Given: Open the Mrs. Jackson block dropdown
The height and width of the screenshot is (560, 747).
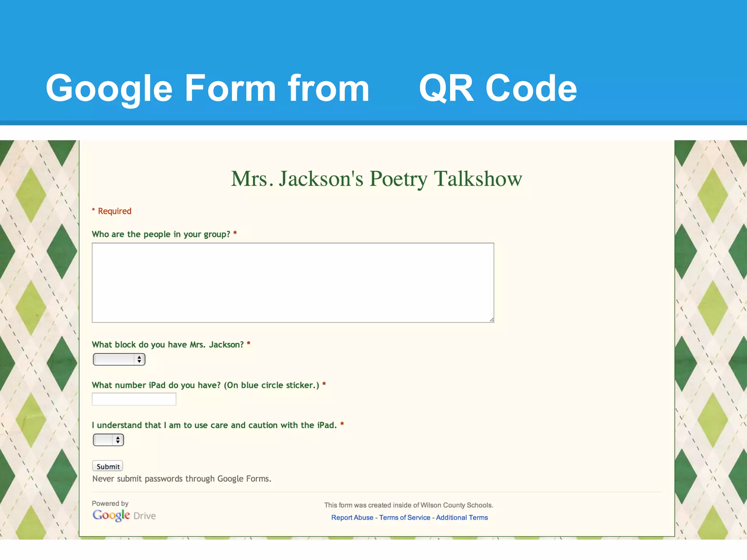Looking at the screenshot, I should pyautogui.click(x=119, y=359).
